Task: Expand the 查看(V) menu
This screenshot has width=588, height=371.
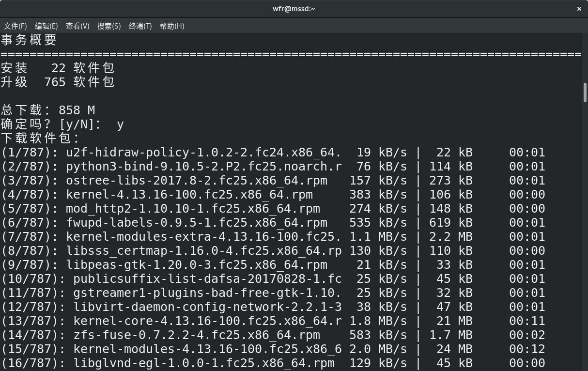Action: coord(77,26)
